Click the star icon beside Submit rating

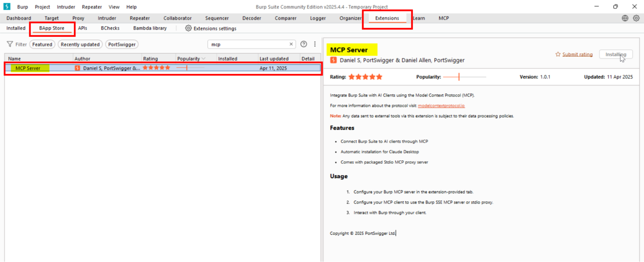click(x=558, y=54)
